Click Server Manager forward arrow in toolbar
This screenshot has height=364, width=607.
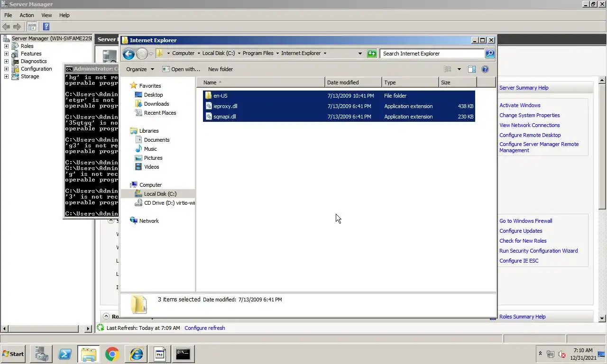click(17, 27)
